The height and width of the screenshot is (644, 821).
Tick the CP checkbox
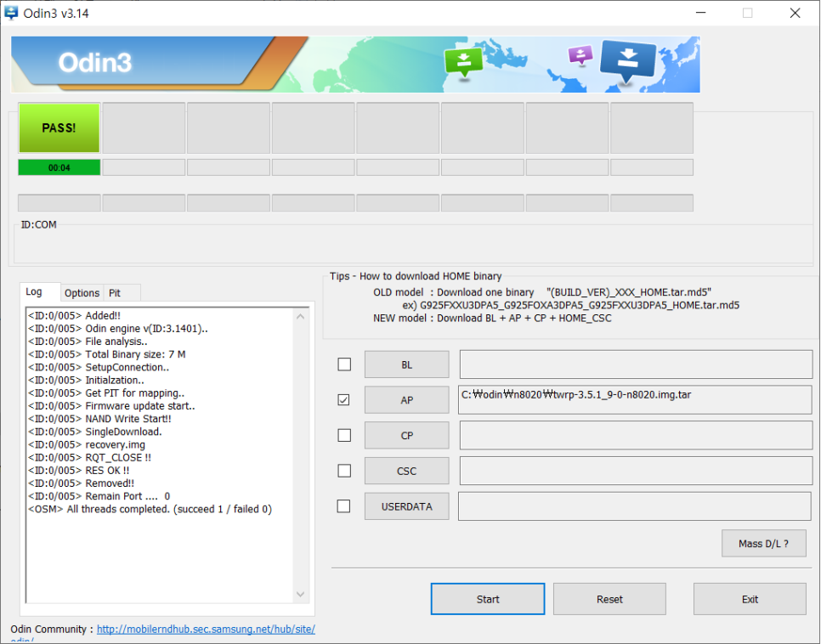click(x=344, y=435)
